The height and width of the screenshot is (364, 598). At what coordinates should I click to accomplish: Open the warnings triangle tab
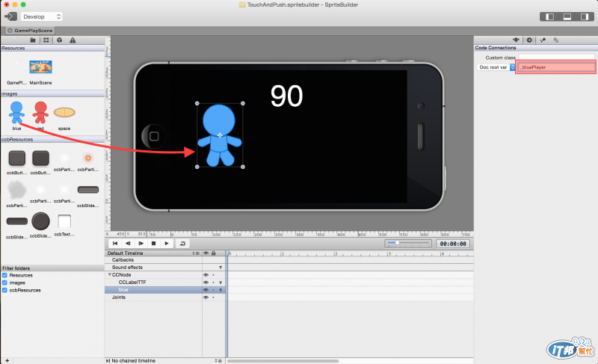[x=73, y=40]
